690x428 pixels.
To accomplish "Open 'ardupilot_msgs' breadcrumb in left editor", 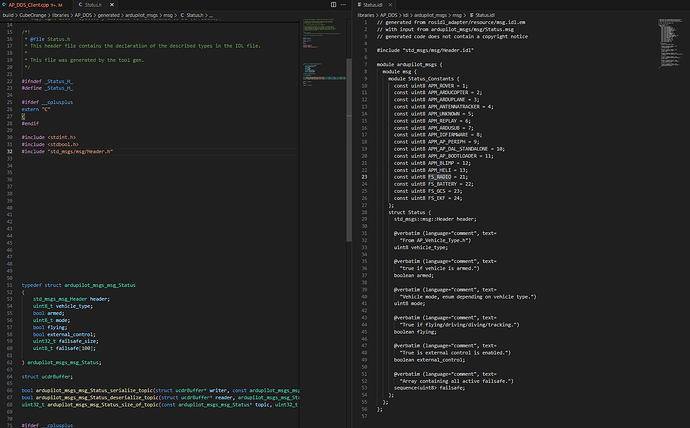I will tap(141, 15).
